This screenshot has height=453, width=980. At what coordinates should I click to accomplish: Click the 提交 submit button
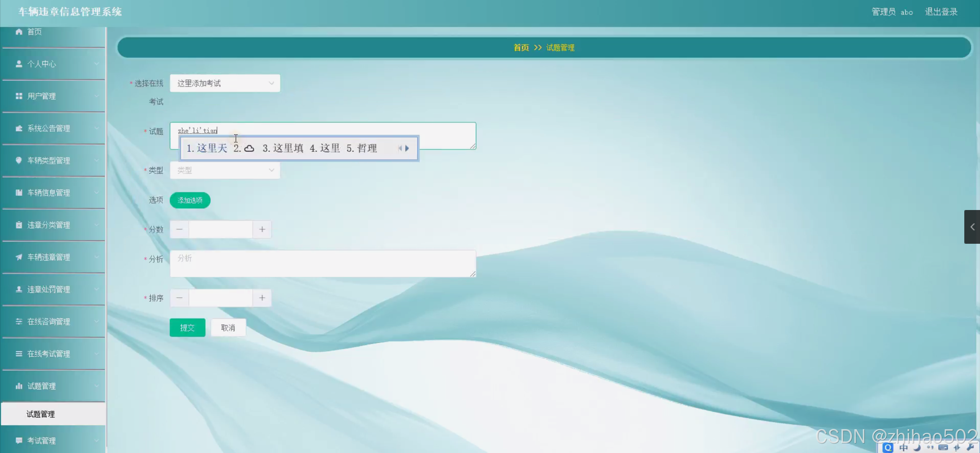click(187, 328)
